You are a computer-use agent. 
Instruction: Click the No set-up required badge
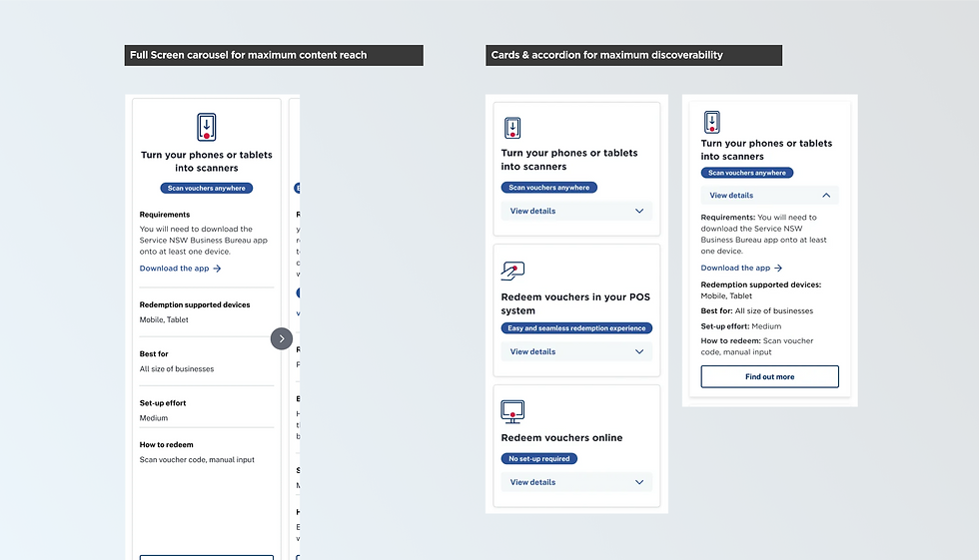538,458
